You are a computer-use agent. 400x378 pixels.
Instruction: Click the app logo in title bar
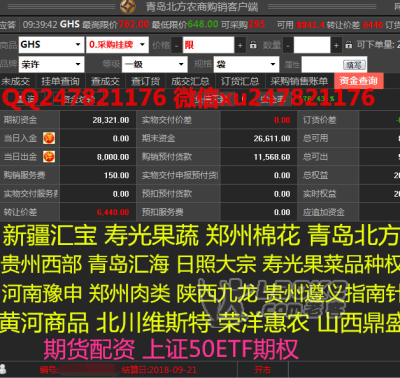tap(128, 6)
